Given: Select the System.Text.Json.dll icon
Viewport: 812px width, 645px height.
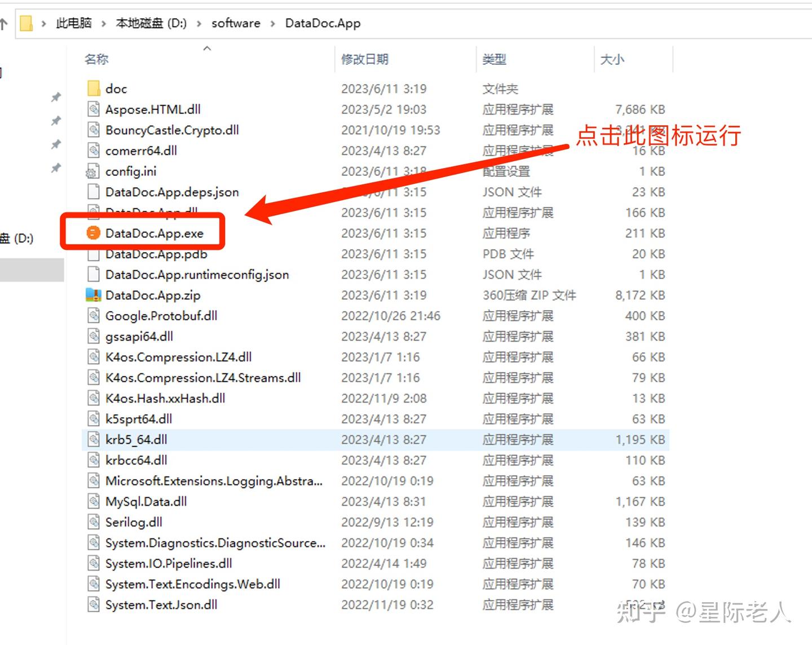Looking at the screenshot, I should pyautogui.click(x=92, y=604).
